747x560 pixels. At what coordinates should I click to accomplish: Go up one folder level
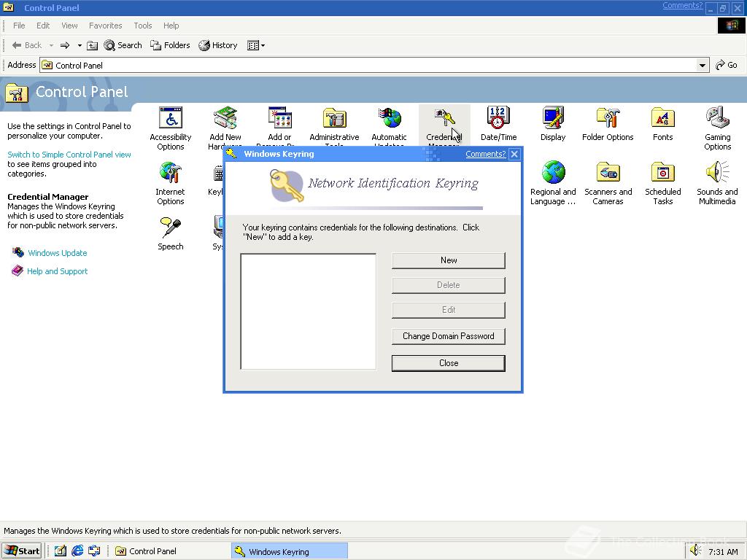tap(93, 45)
